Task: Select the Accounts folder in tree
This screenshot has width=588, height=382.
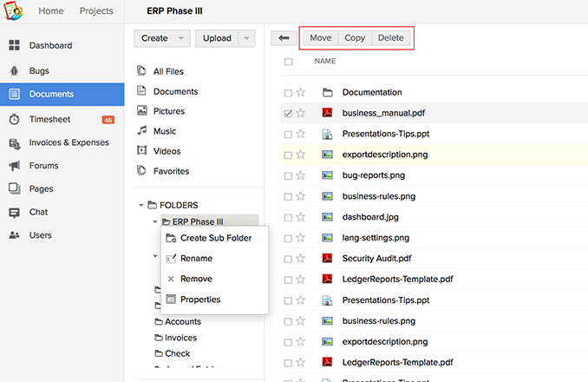Action: [182, 322]
